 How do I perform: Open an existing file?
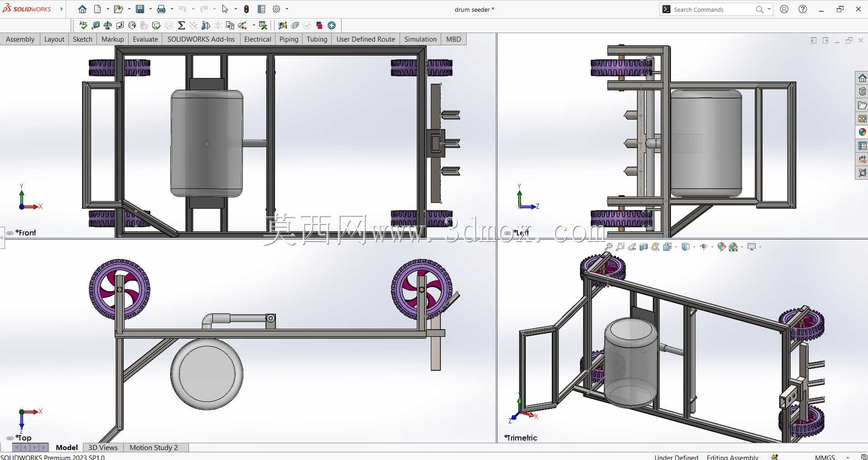[x=118, y=9]
